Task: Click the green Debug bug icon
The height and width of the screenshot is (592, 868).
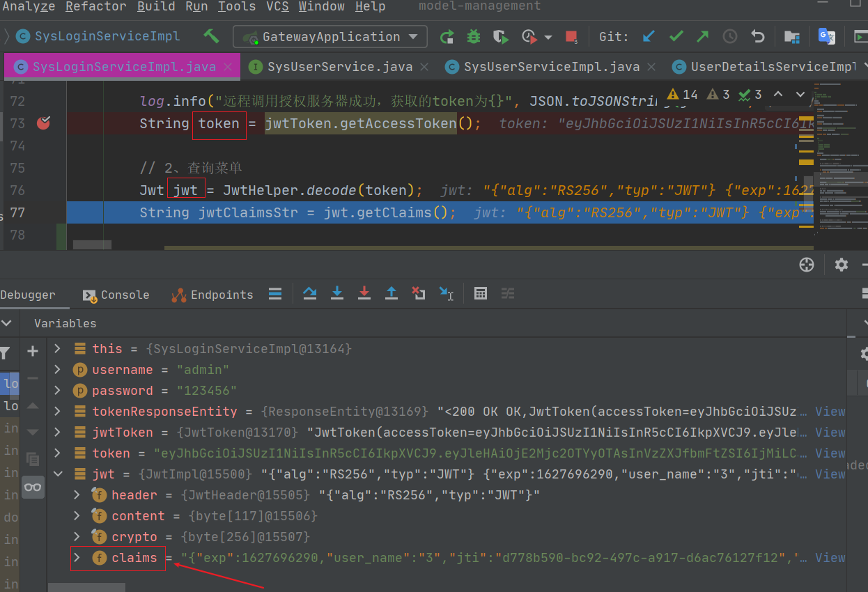Action: 474,37
